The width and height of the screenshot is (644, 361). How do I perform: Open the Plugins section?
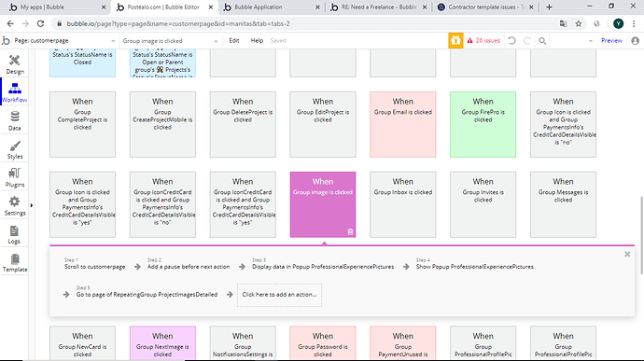14,177
